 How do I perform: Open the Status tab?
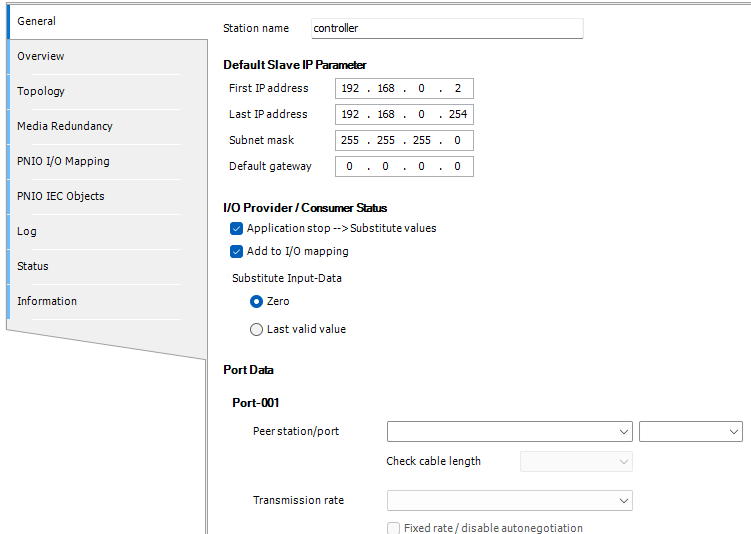coord(33,266)
